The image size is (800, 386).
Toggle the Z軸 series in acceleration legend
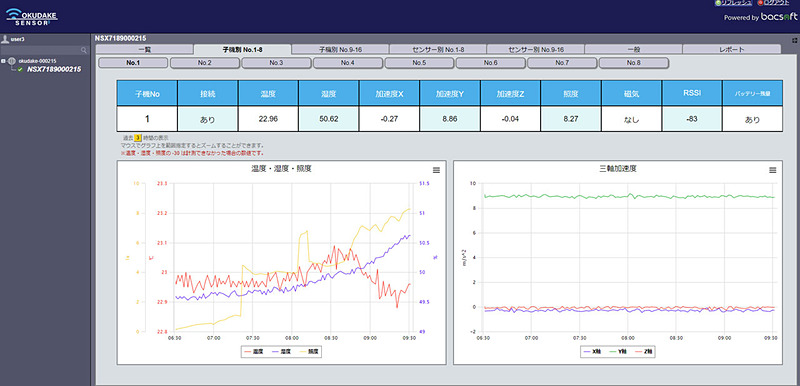[642, 352]
